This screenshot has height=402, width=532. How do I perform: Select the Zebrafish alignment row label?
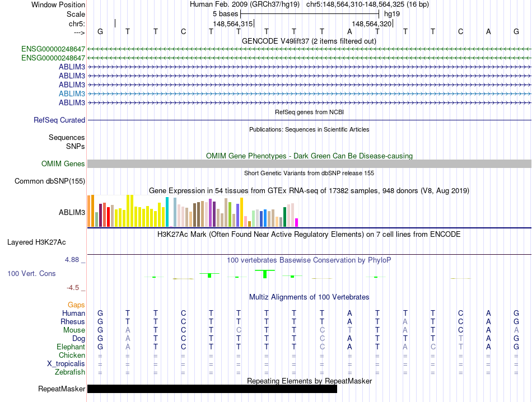(x=70, y=372)
